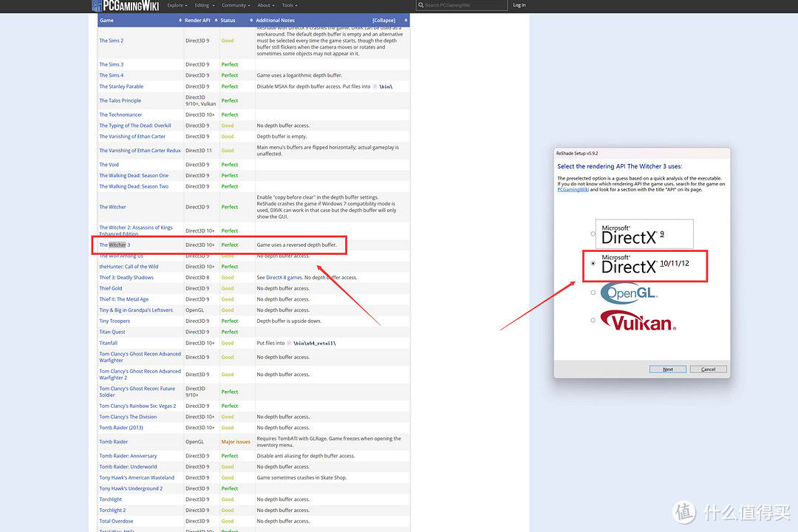Select the DirectX 9 radio button
The image size is (798, 532).
[593, 234]
